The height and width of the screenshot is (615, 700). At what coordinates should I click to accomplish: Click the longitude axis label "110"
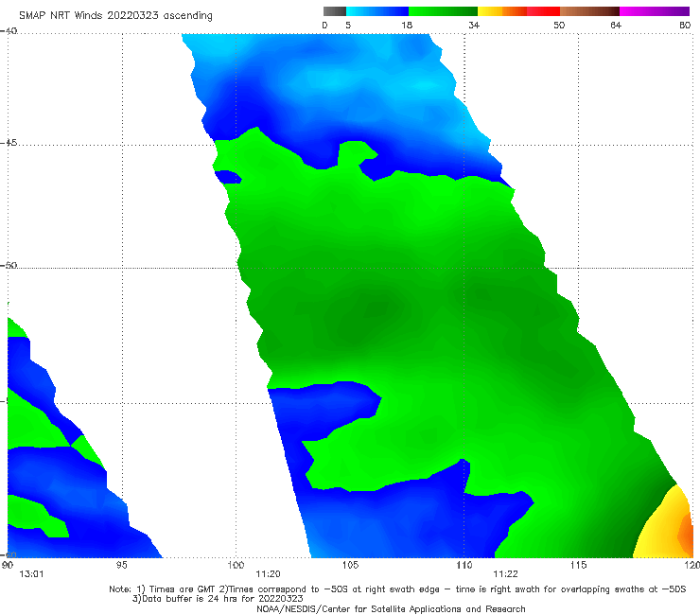click(x=464, y=566)
